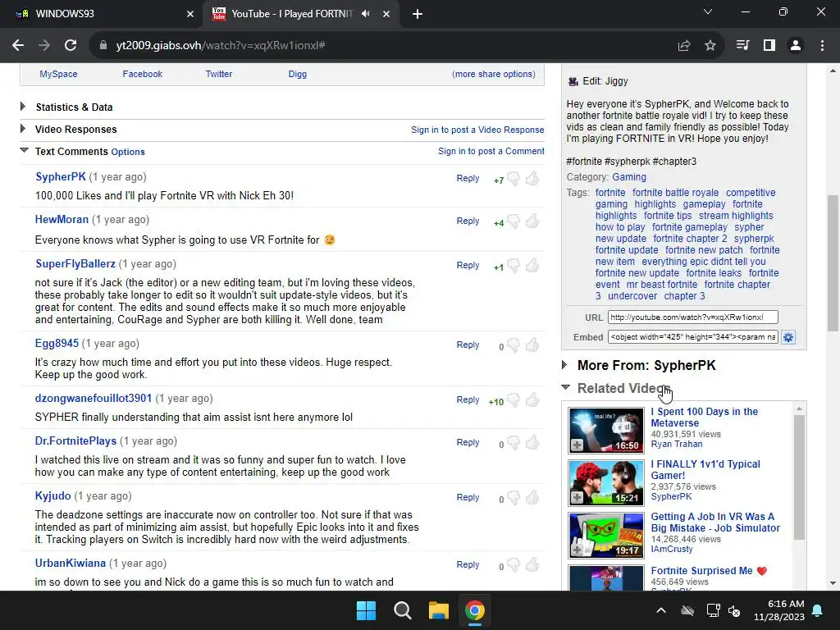Screen dimensions: 840x630
Task: Thumbs down SypherPK's comment
Action: click(514, 179)
